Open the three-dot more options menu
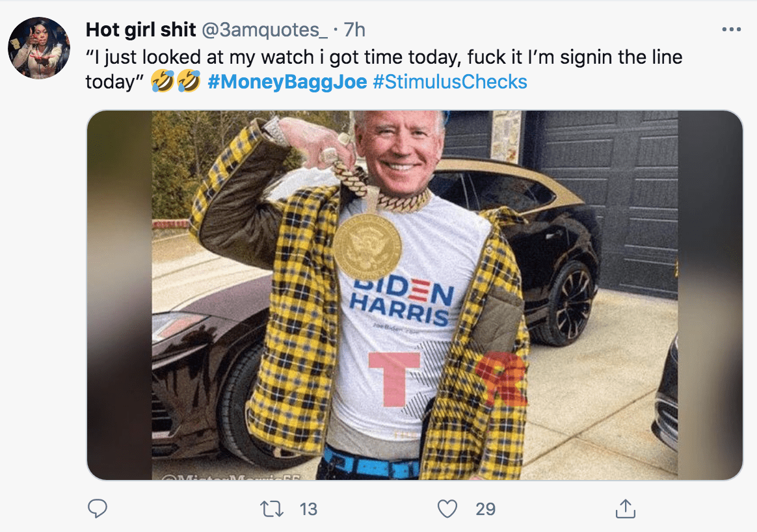The height and width of the screenshot is (532, 757). click(x=732, y=29)
